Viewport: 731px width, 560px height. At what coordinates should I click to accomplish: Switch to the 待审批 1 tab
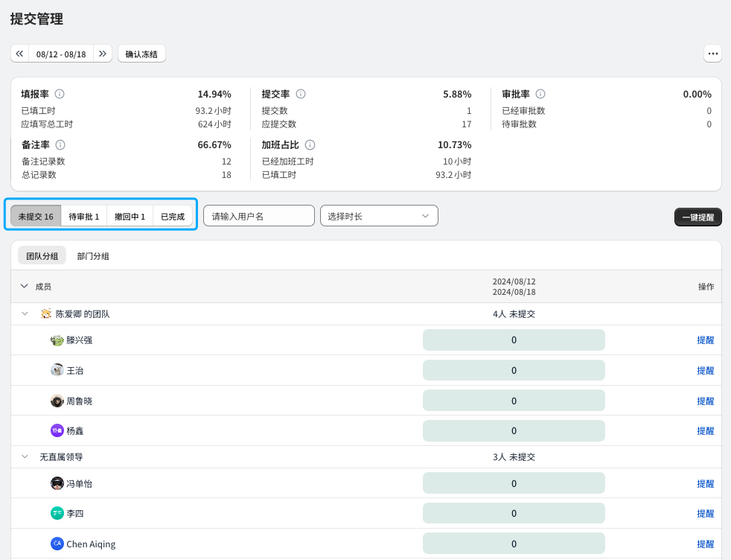[x=84, y=217]
